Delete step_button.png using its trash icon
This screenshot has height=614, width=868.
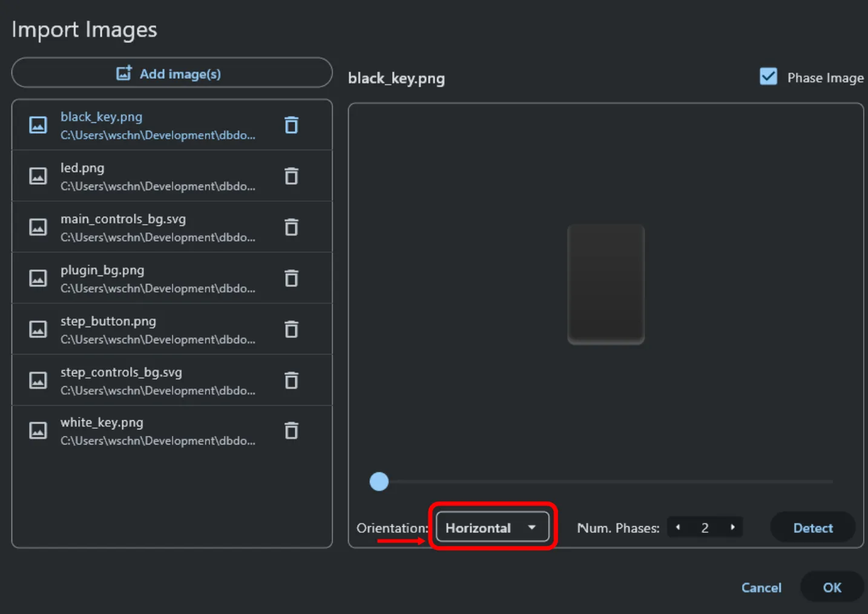coord(291,329)
